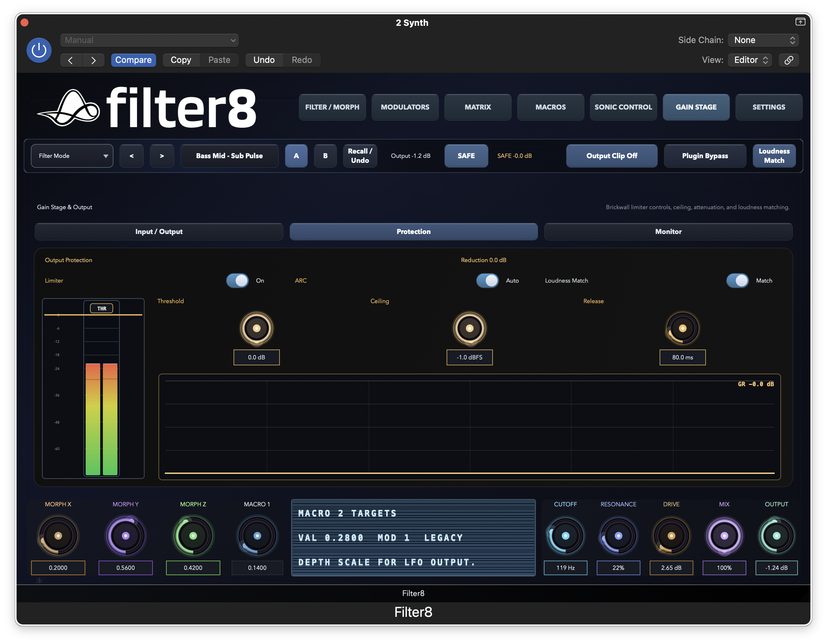This screenshot has width=827, height=644.
Task: Click the Drive 2.65 dB value field
Action: 671,568
